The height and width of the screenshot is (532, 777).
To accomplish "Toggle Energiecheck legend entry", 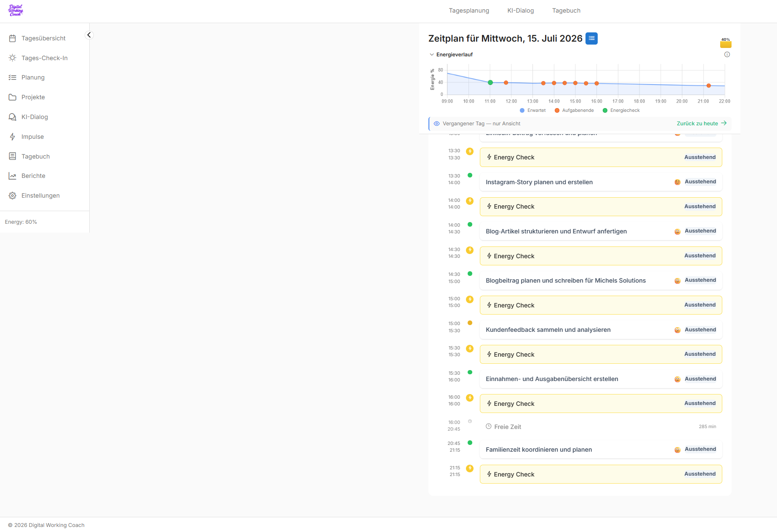I will [621, 110].
